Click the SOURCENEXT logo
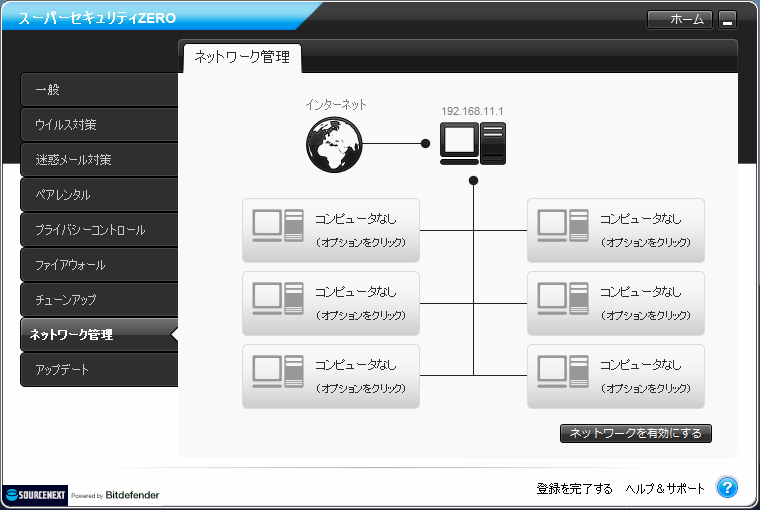Viewport: 760px width, 510px height. coord(35,495)
